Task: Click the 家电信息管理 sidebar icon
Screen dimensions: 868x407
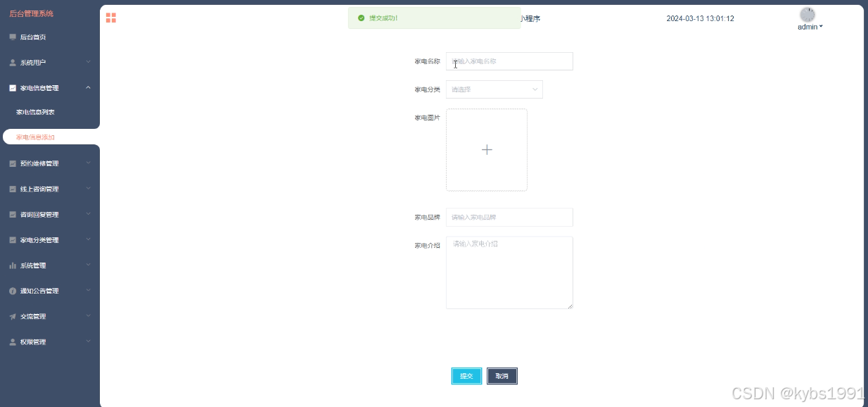Action: pos(13,88)
